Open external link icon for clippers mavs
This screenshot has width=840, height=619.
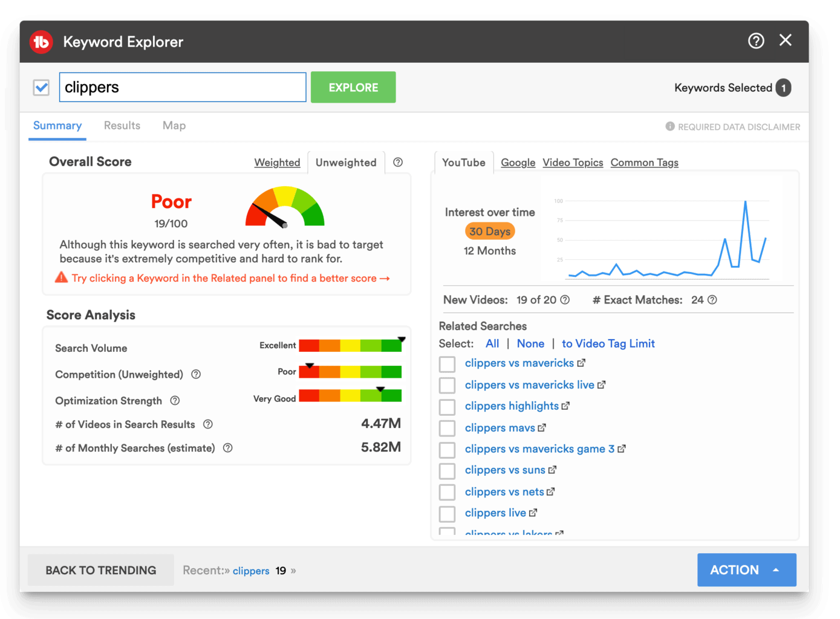(542, 427)
